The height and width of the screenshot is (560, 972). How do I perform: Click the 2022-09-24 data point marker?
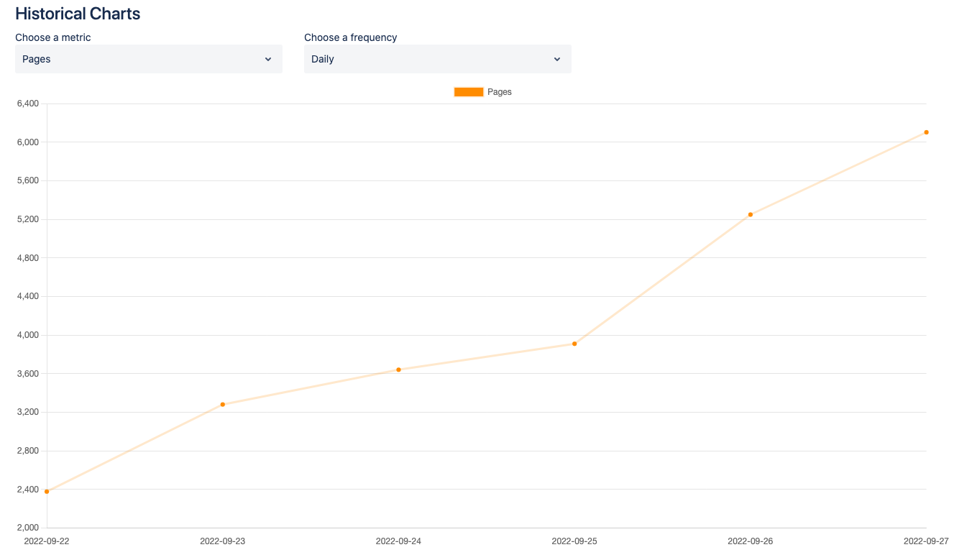click(x=398, y=369)
